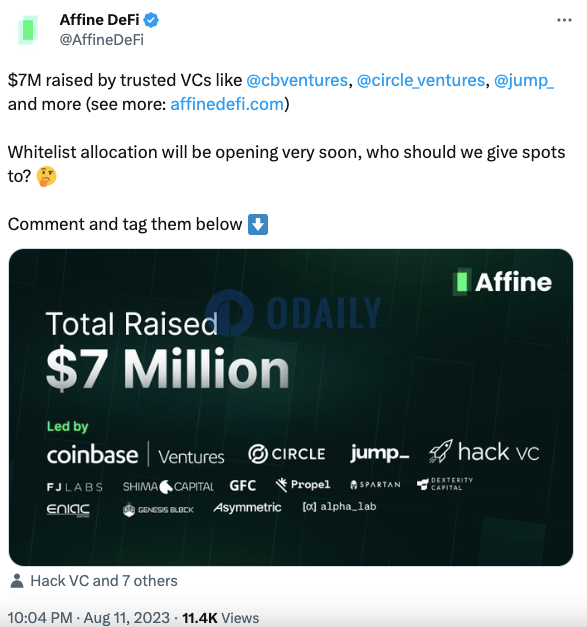Open the @circle_ventures mention link

421,80
